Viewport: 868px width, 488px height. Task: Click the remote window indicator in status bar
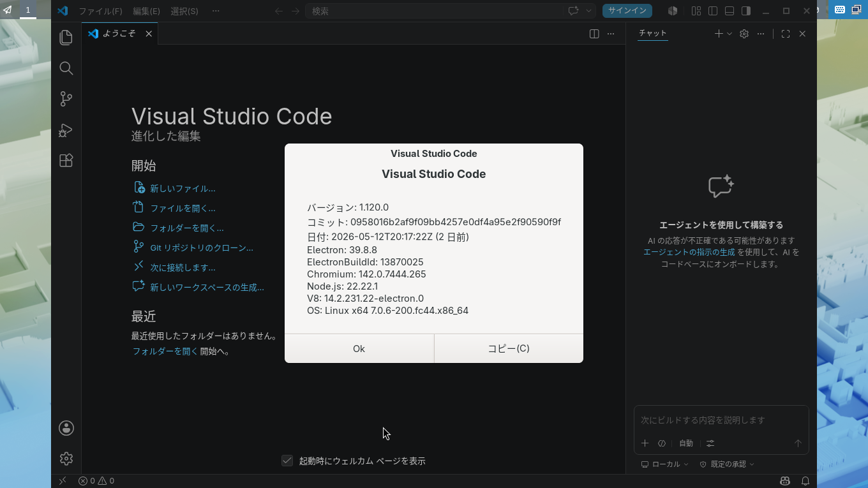coord(63,481)
